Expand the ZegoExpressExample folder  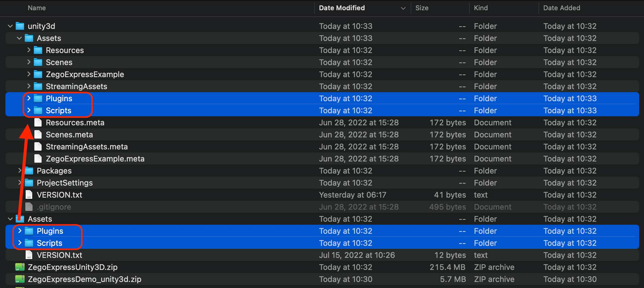coord(29,74)
